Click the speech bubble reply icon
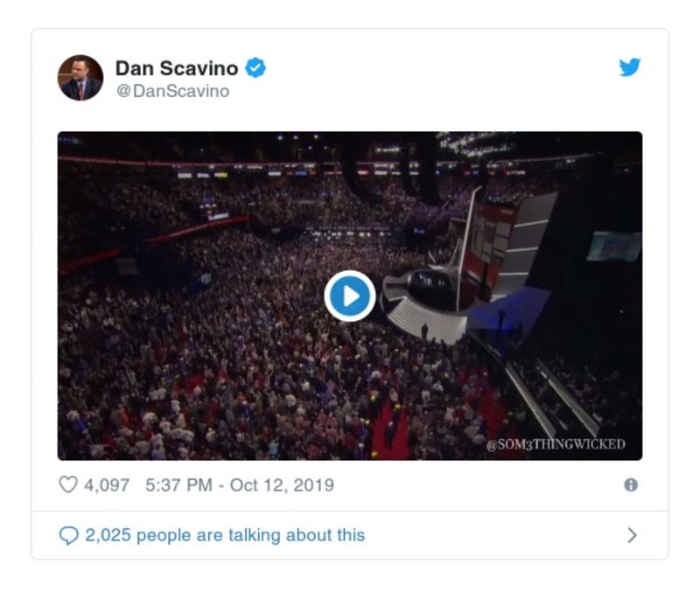This screenshot has width=700, height=592. point(68,535)
